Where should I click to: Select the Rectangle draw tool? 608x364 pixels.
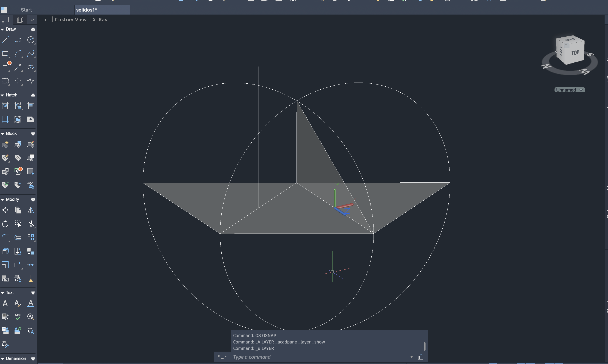click(x=5, y=53)
